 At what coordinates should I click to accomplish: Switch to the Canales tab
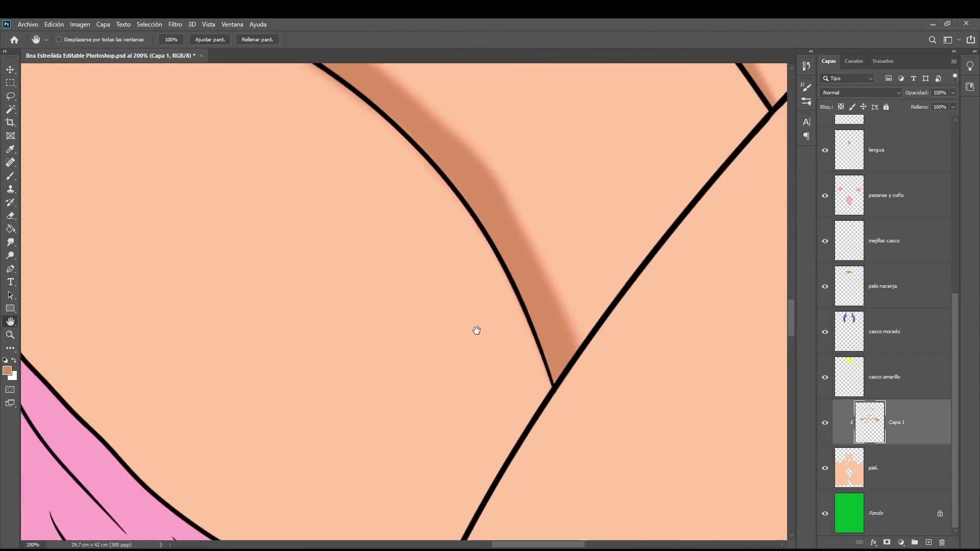(854, 61)
